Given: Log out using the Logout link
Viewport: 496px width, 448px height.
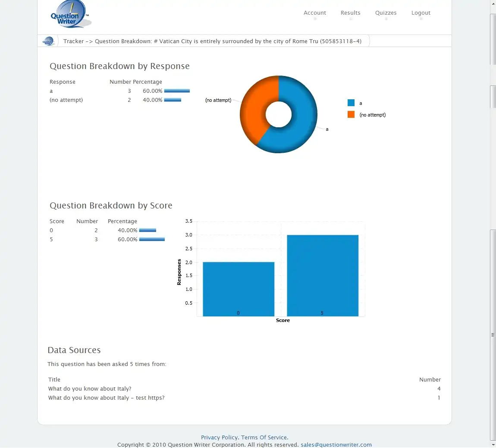Looking at the screenshot, I should [421, 13].
